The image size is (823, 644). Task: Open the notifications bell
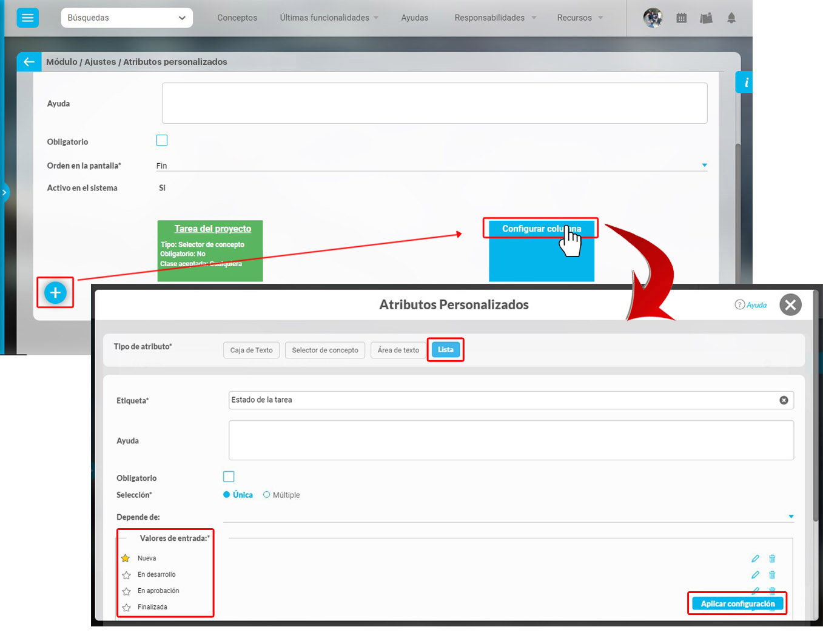tap(731, 18)
